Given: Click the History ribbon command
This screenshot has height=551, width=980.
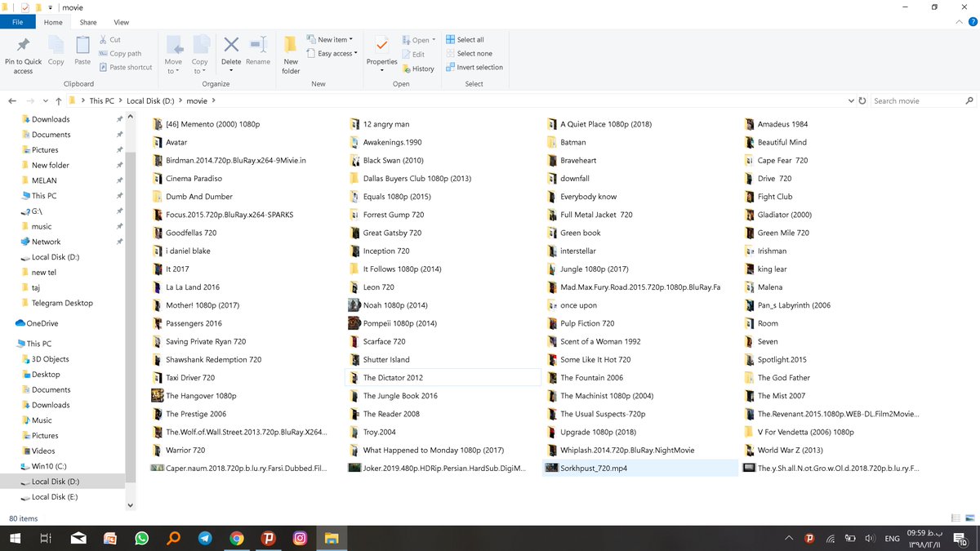Looking at the screenshot, I should point(418,69).
